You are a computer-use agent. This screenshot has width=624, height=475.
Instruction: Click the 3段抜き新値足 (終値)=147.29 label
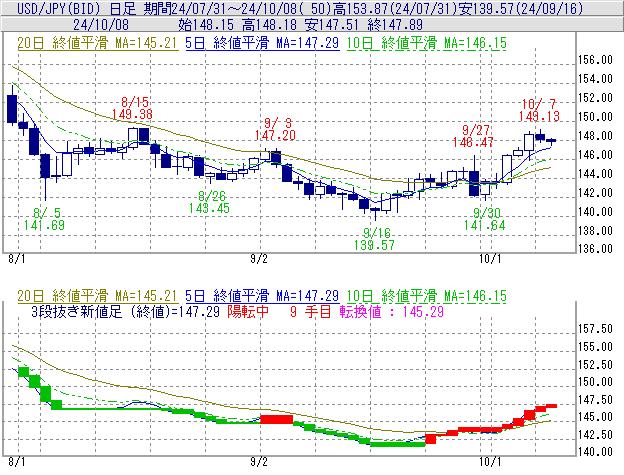[x=125, y=311]
